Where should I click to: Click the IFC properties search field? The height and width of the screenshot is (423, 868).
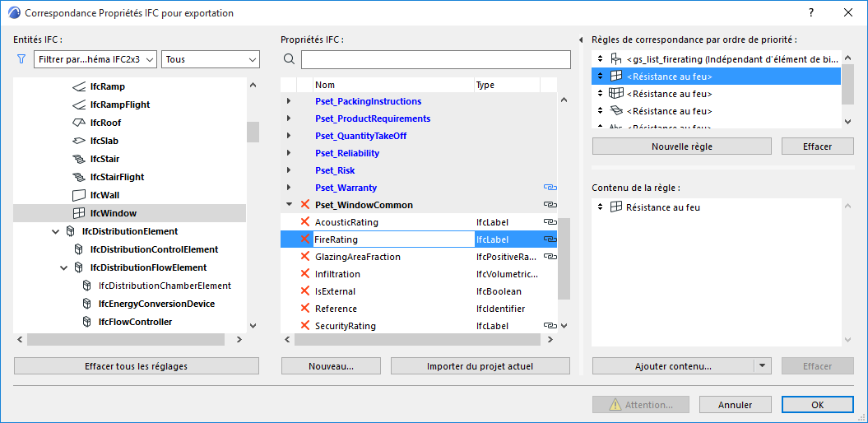[435, 59]
